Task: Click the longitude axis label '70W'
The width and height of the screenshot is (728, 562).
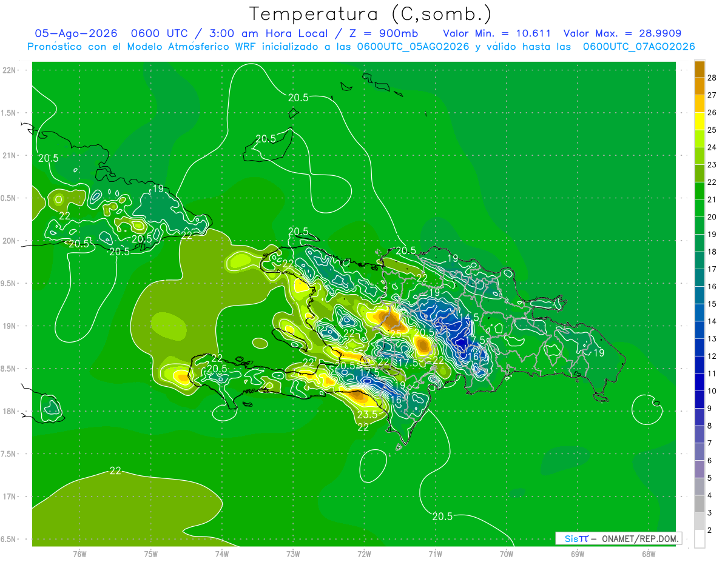Action: coord(507,554)
